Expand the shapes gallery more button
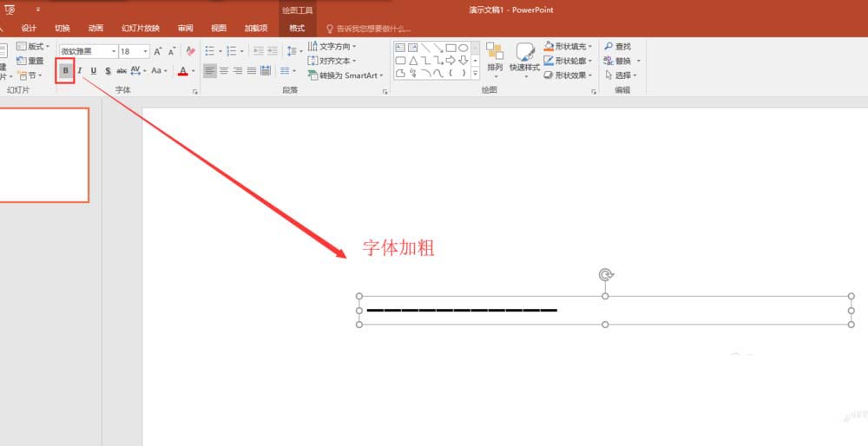The width and height of the screenshot is (868, 446). tap(475, 73)
